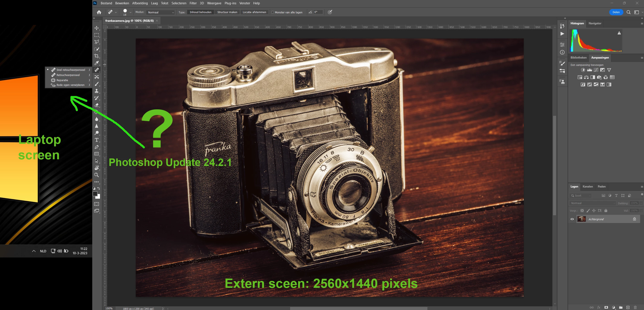Click the blue Delen button
Viewport: 644px width, 310px height.
(616, 12)
